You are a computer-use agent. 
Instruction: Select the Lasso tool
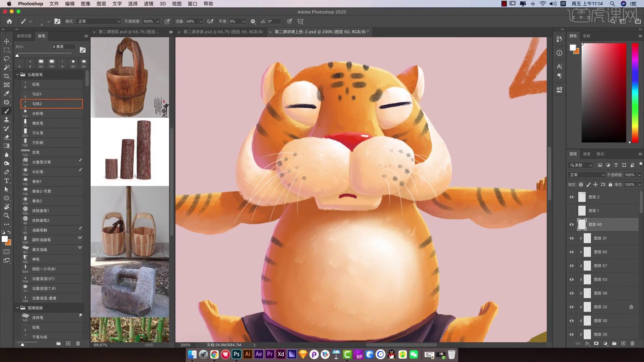(6, 59)
